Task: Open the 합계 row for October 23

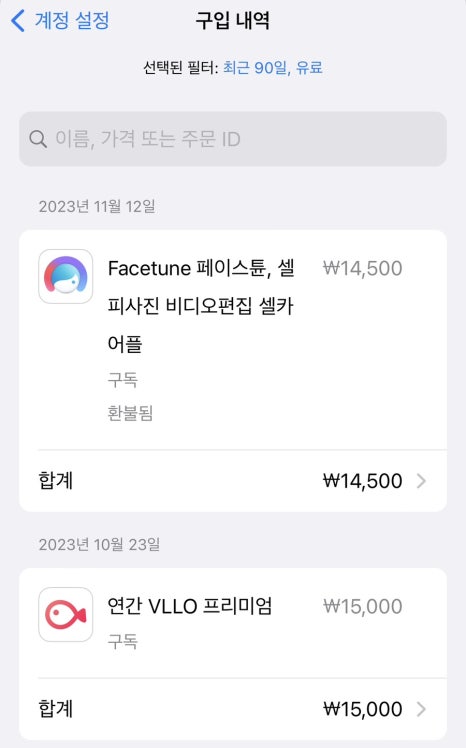Action: coord(233,709)
